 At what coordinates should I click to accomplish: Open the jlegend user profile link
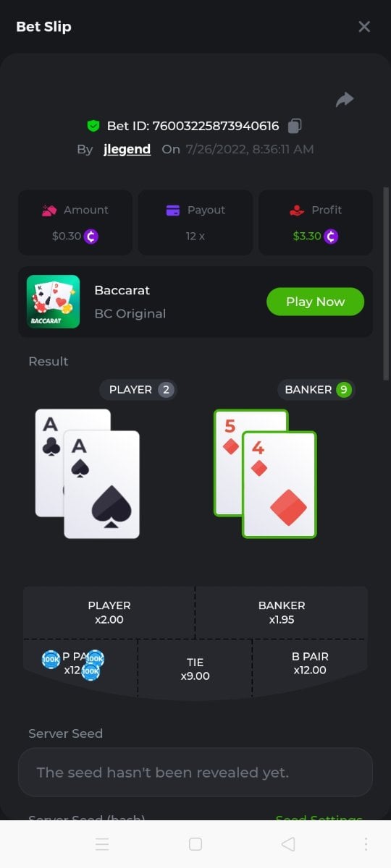(127, 149)
